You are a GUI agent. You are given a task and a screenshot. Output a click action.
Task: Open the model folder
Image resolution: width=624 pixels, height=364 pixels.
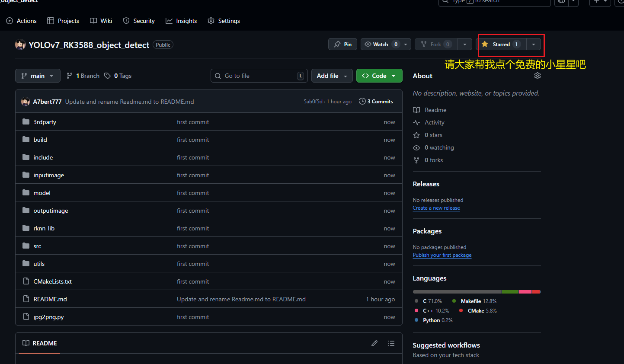(x=42, y=193)
